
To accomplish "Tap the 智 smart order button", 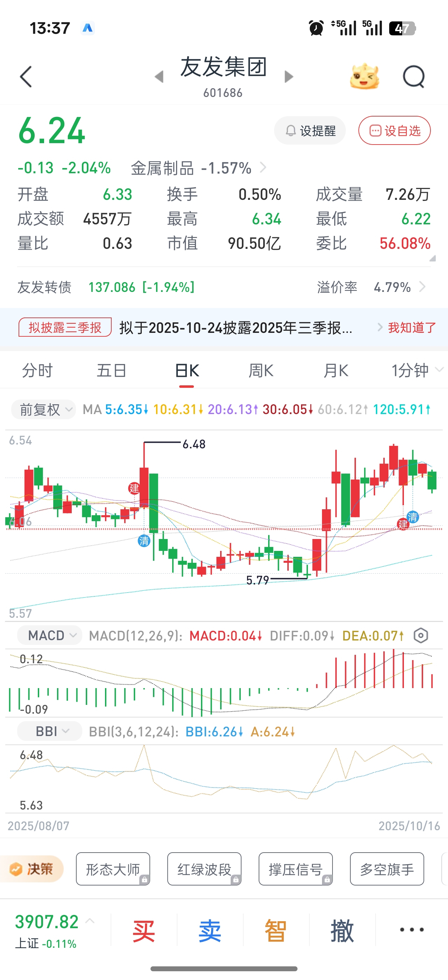I will 276,931.
